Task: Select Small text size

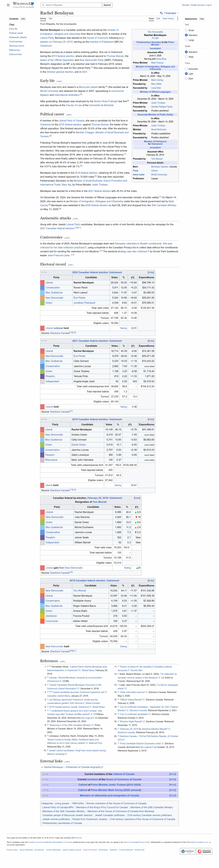Action: click(x=186, y=30)
